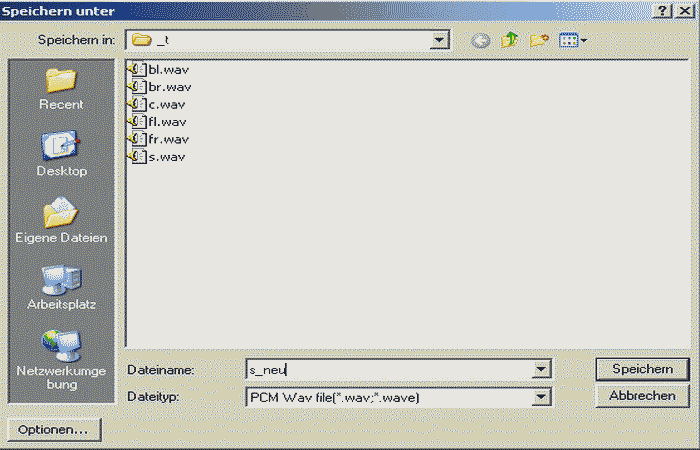Click the Back navigation arrow icon
700x450 pixels.
481,40
